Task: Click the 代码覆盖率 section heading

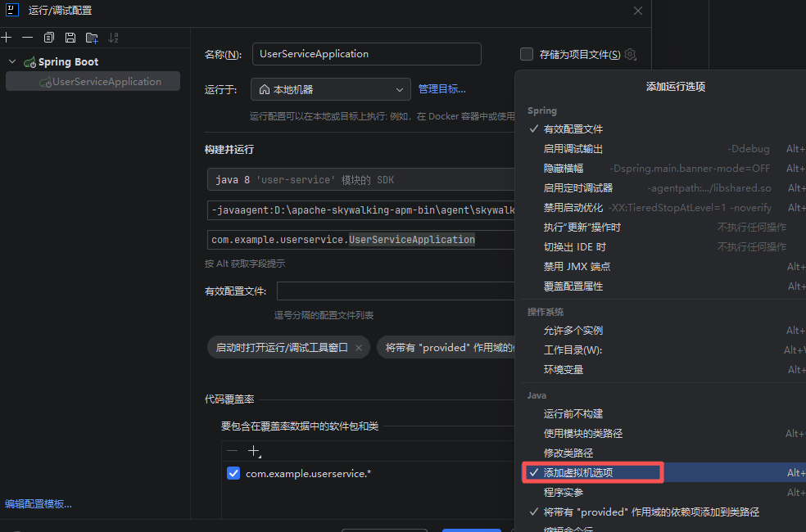Action: pyautogui.click(x=229, y=399)
